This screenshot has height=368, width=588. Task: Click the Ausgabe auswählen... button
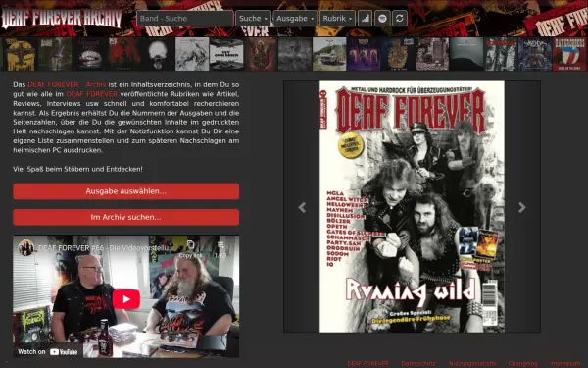pos(126,191)
